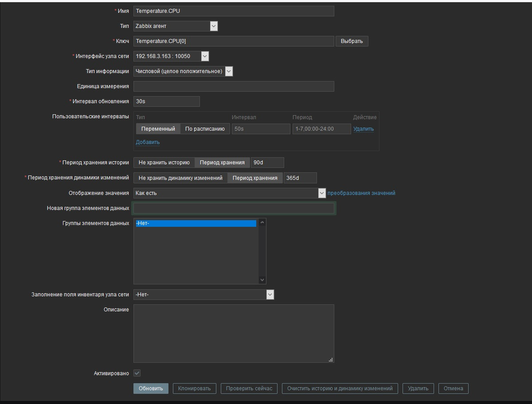Switch custom interval type to По расписанию

[205, 129]
